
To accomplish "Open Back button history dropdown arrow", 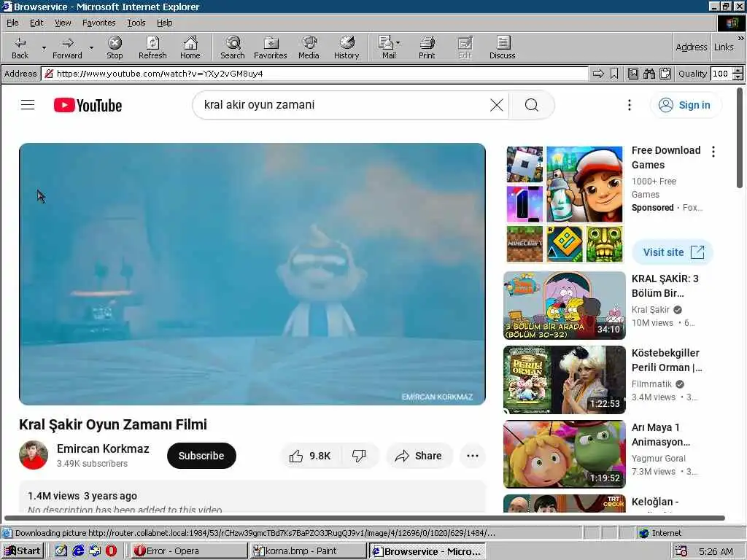I will tap(44, 47).
